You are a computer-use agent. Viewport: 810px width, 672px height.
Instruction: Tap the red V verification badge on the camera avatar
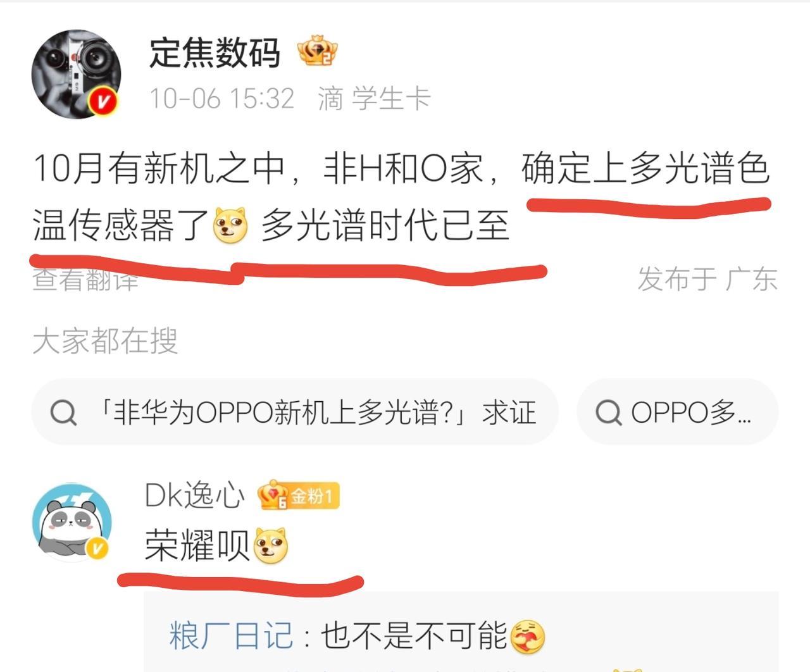(x=104, y=102)
